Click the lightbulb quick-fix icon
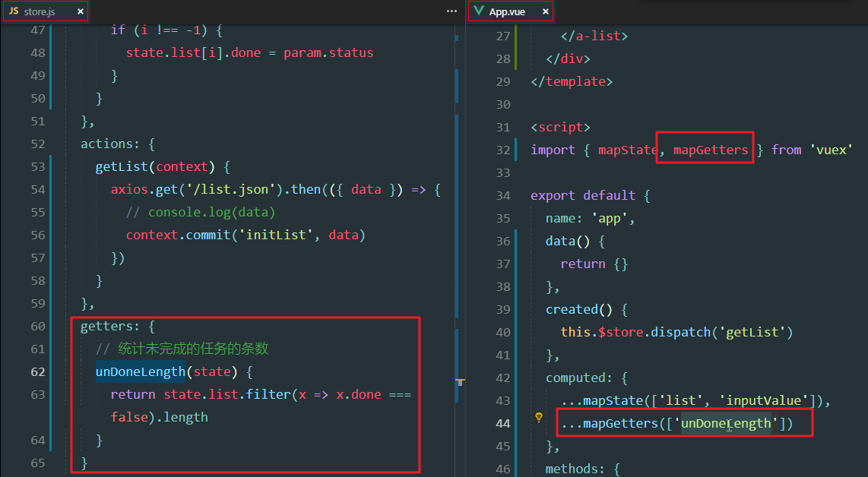 click(539, 417)
